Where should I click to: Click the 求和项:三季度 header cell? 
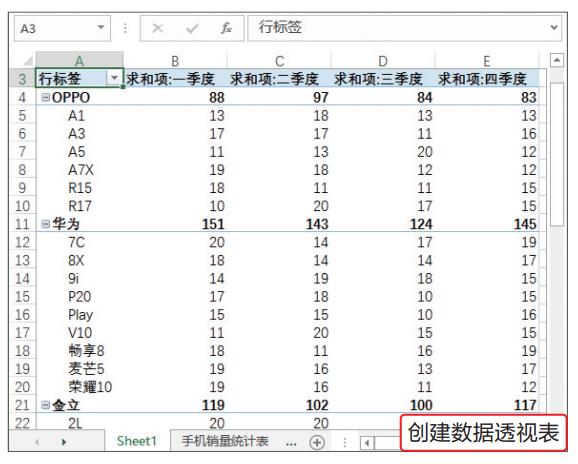click(x=383, y=79)
